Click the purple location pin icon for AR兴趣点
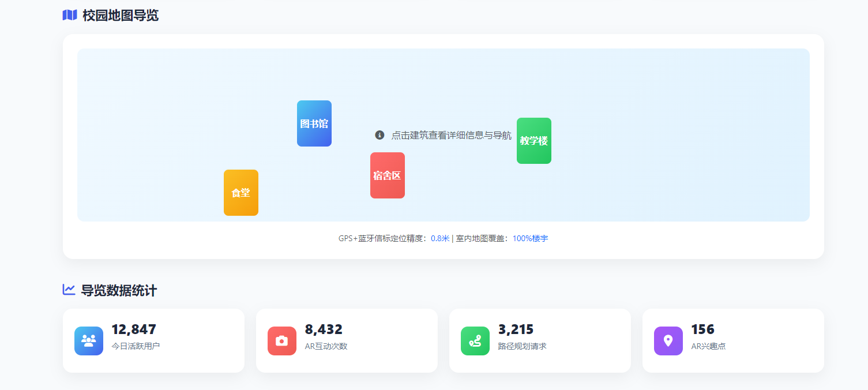Screen dimensions: 868x390 click(668, 341)
